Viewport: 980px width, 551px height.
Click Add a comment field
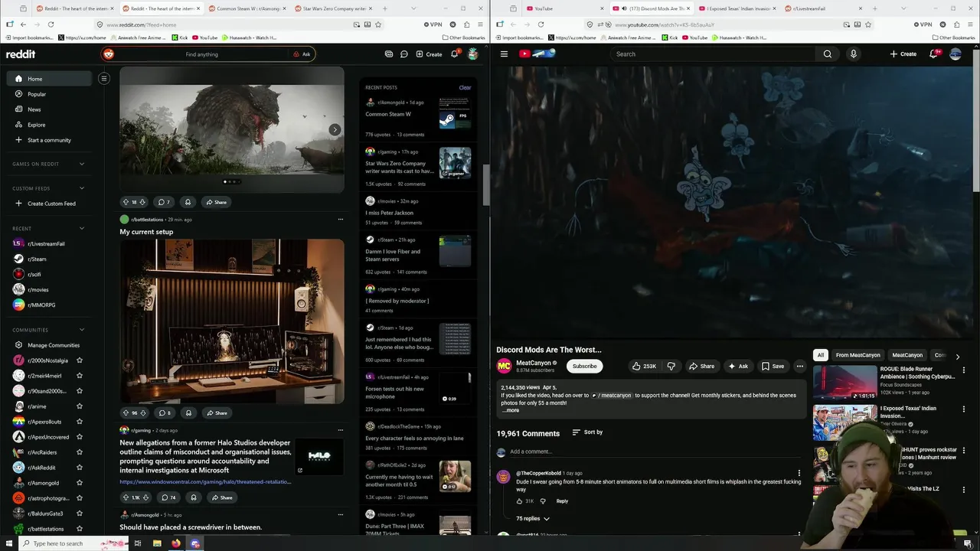[x=655, y=452]
